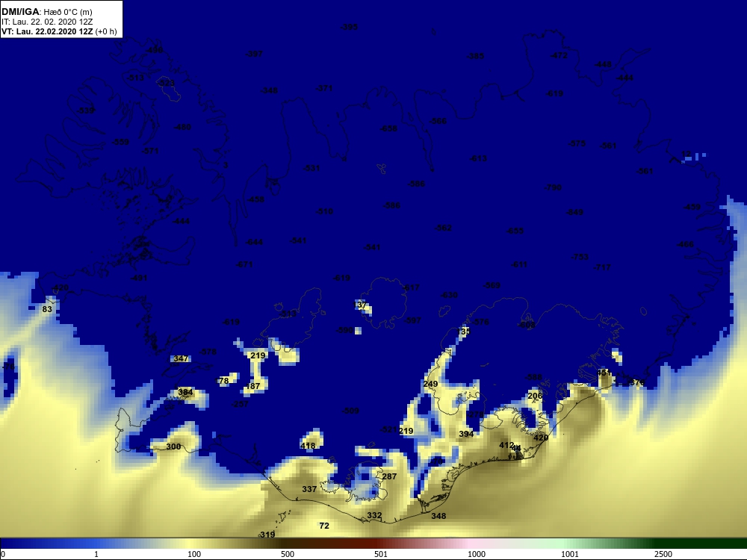747x560 pixels.
Task: Click the '-513' value in the Westfjords
Action: click(135, 78)
